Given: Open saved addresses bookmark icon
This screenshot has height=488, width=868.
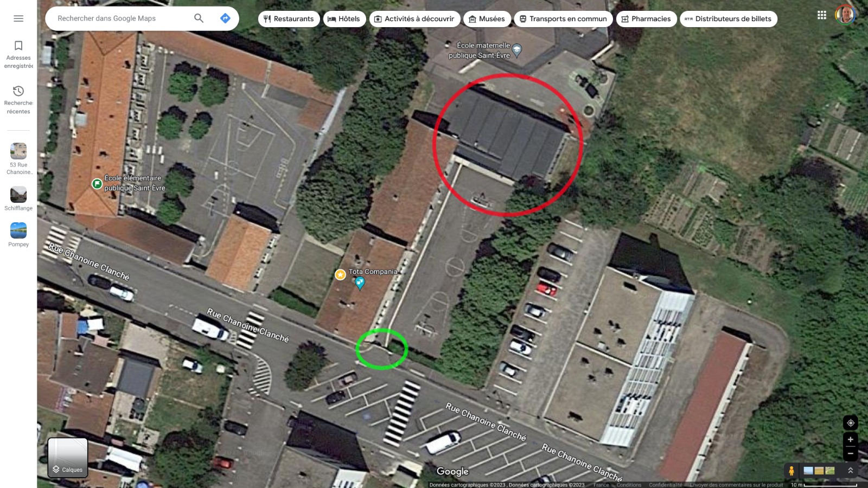Looking at the screenshot, I should click(x=18, y=46).
